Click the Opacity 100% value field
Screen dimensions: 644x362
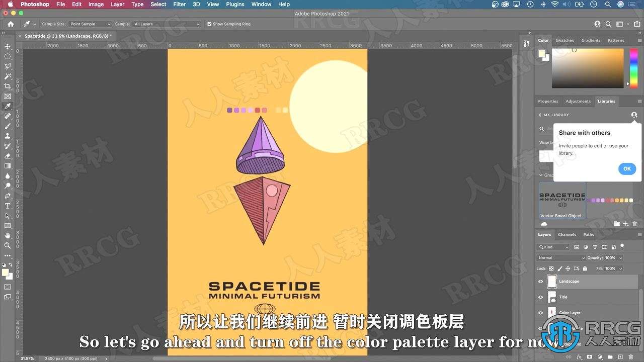pos(610,258)
